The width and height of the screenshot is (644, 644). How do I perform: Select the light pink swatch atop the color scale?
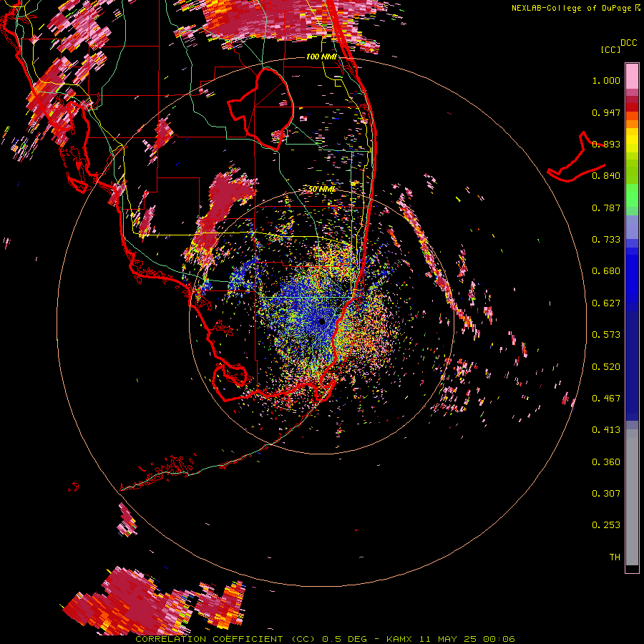click(632, 76)
